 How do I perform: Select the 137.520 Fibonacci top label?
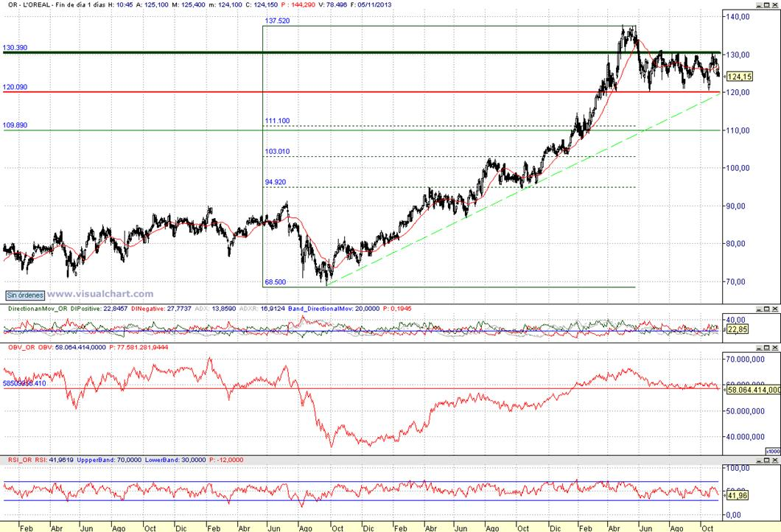click(278, 21)
